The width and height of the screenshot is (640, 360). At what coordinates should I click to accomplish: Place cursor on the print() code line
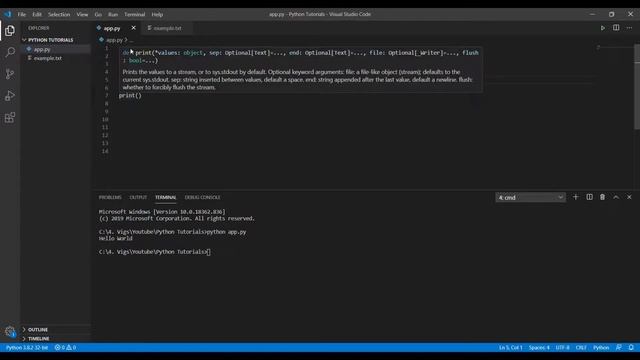point(130,96)
